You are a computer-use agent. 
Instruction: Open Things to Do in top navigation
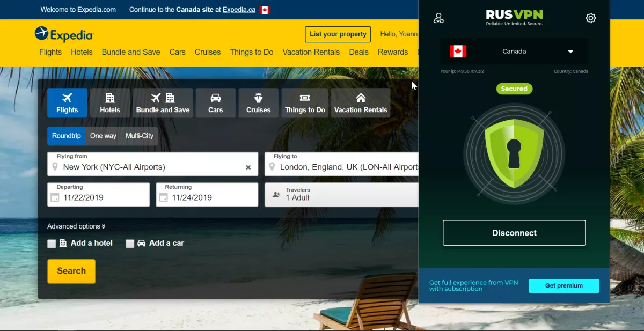pos(252,52)
